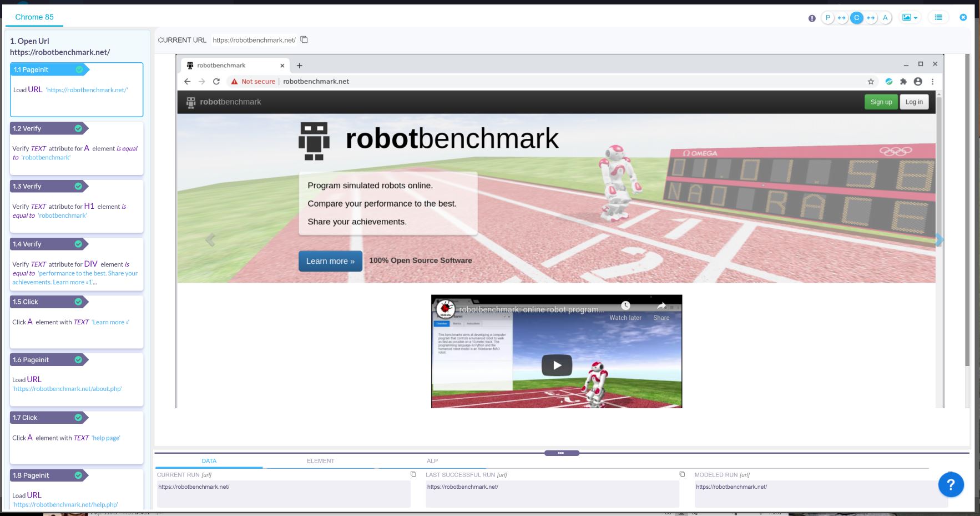Open the list view icon

[x=938, y=18]
